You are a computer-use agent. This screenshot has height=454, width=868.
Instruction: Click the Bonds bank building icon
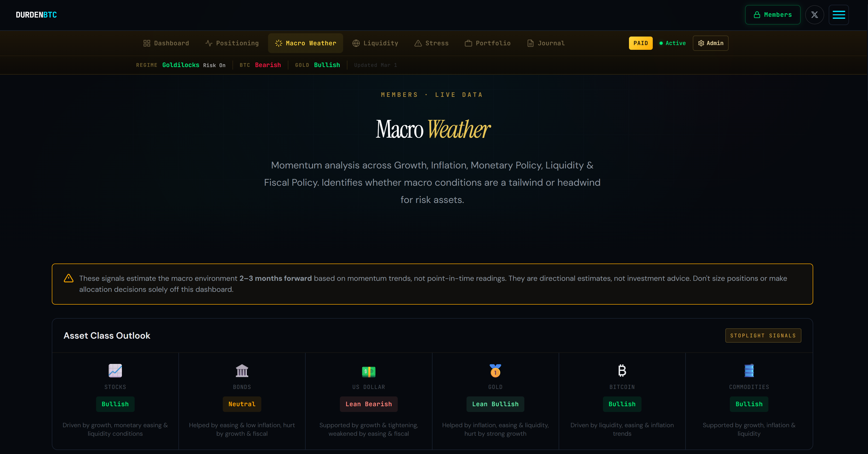click(242, 370)
